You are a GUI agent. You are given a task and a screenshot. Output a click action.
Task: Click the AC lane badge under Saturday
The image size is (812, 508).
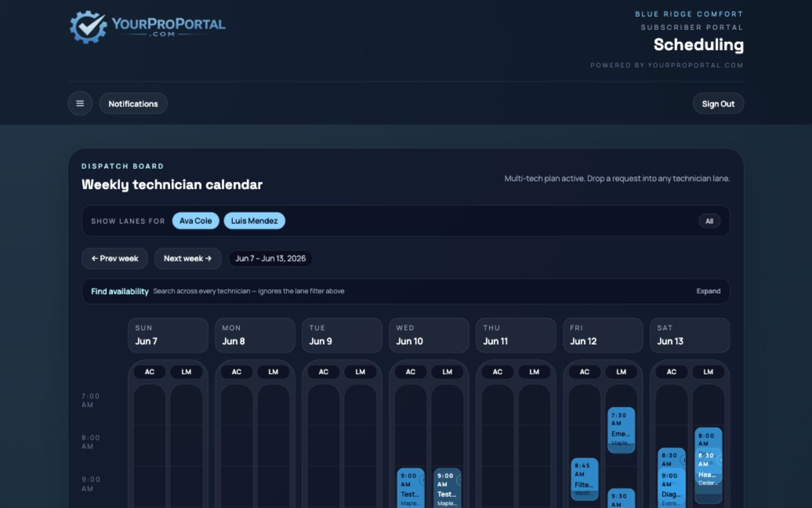coord(672,372)
